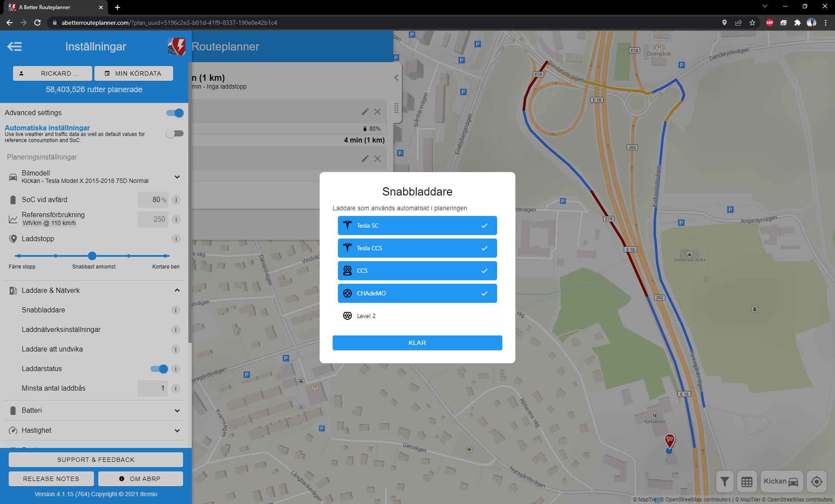Open info for Snabbladdare setting
The image size is (835, 504).
(176, 310)
